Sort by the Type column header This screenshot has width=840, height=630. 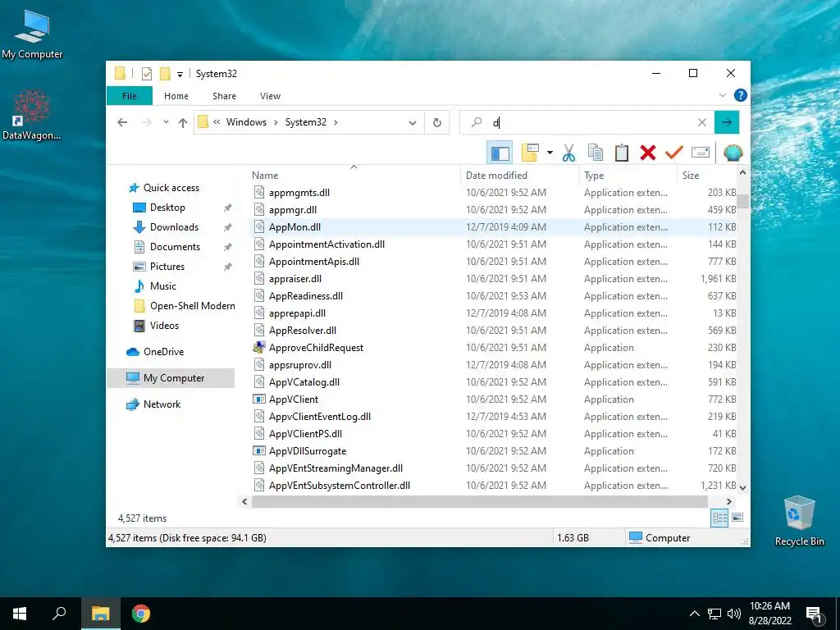(628, 176)
